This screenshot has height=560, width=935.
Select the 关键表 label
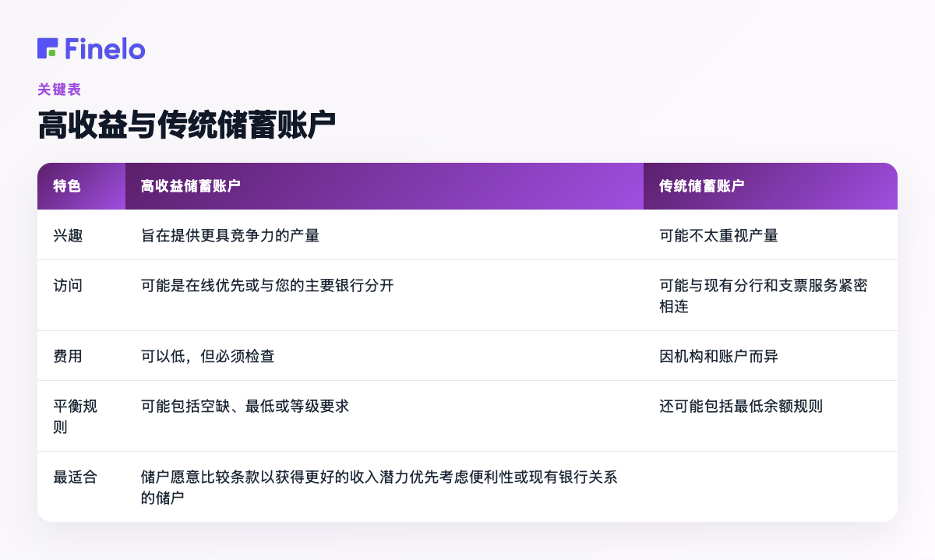tap(59, 90)
